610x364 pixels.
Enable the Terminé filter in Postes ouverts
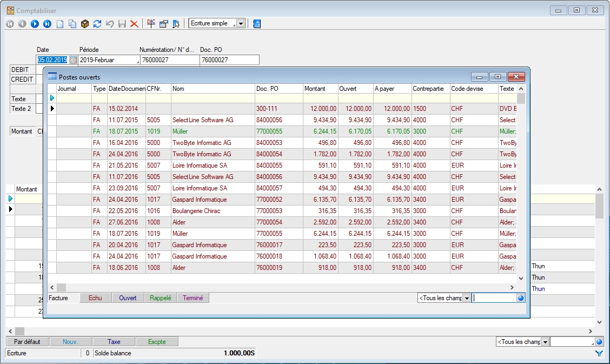coord(193,297)
